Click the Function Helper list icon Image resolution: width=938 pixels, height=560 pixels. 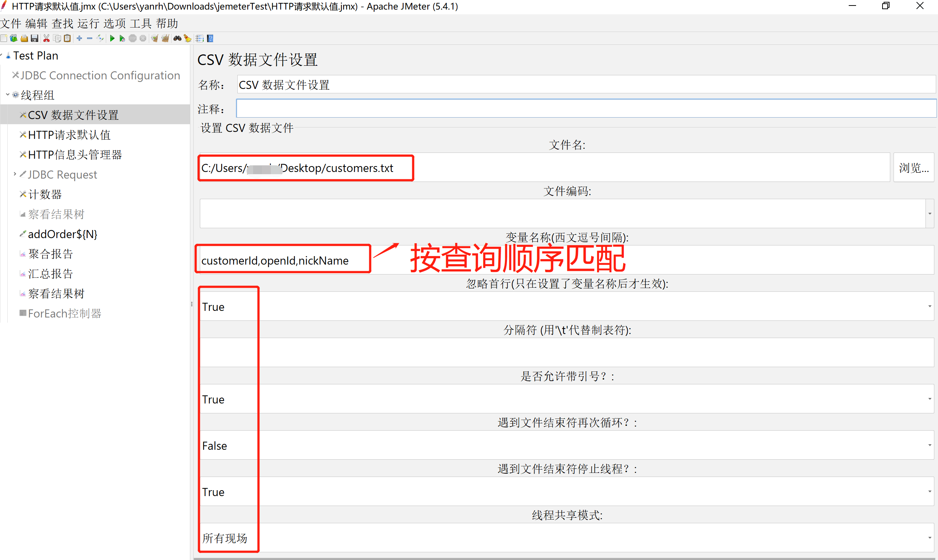(200, 39)
